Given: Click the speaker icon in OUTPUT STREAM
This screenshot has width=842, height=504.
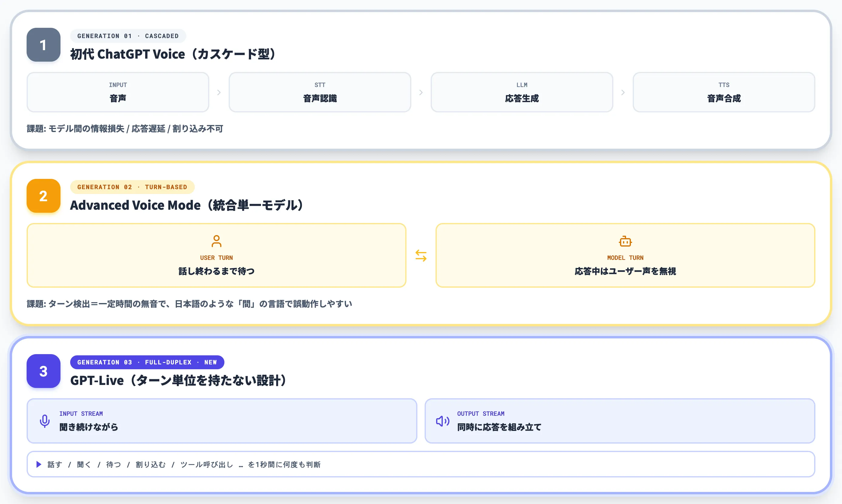Looking at the screenshot, I should pos(442,421).
